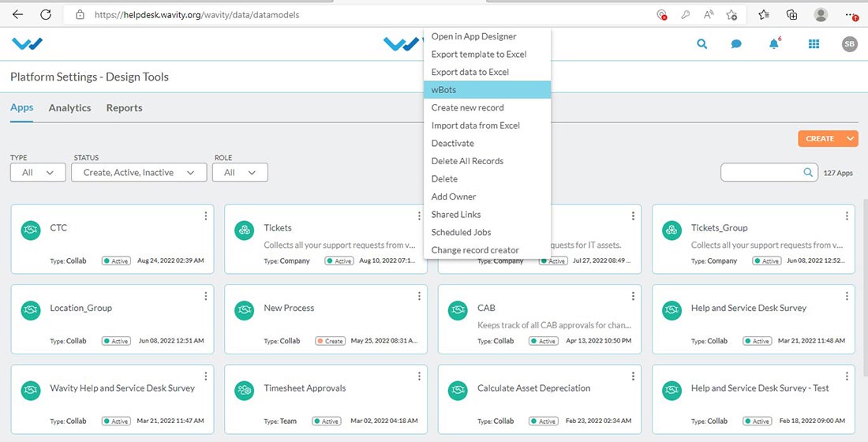Click the page vertical scrollbar

click(x=865, y=288)
